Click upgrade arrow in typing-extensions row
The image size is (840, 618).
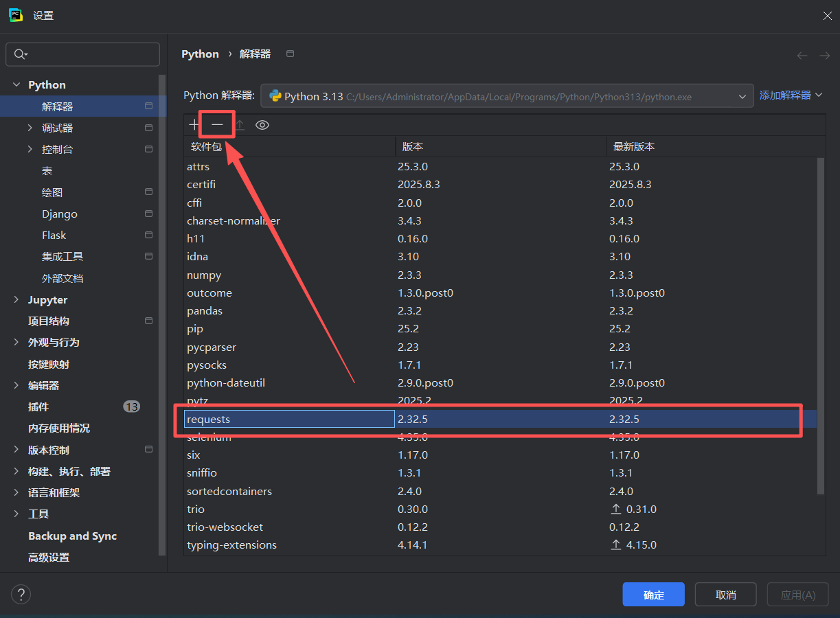pos(616,545)
